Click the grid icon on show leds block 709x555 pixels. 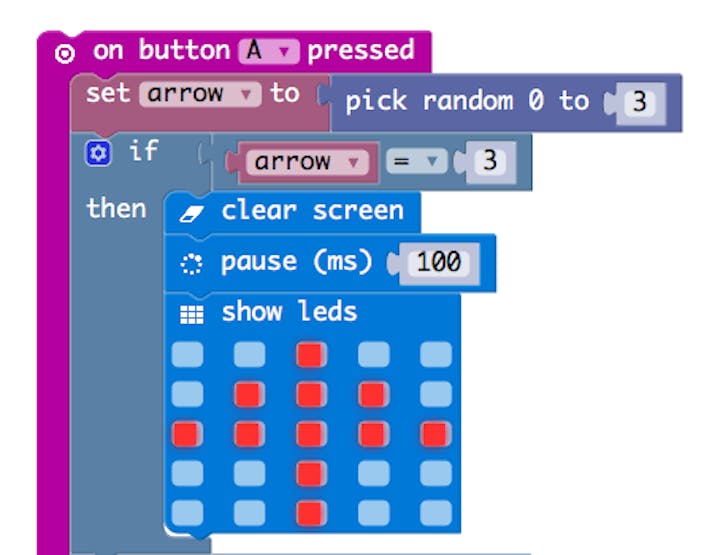192,315
